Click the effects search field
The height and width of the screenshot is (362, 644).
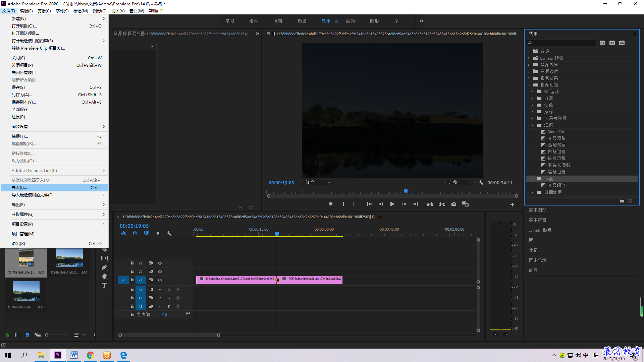tap(561, 43)
